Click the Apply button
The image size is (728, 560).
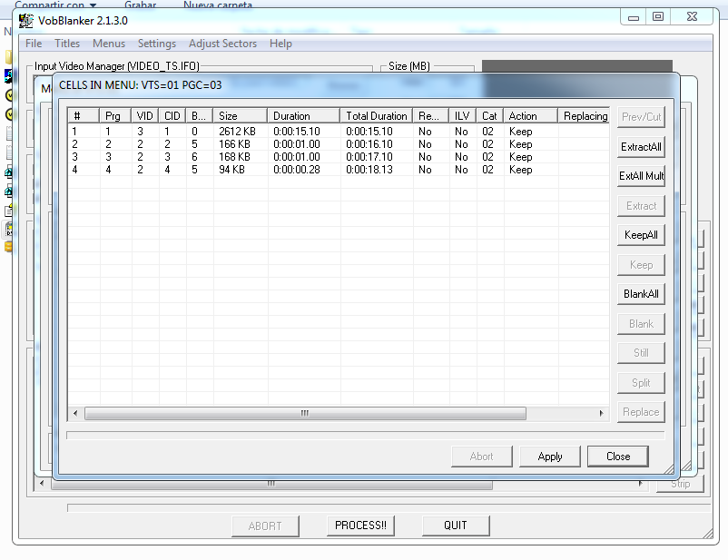[550, 457]
